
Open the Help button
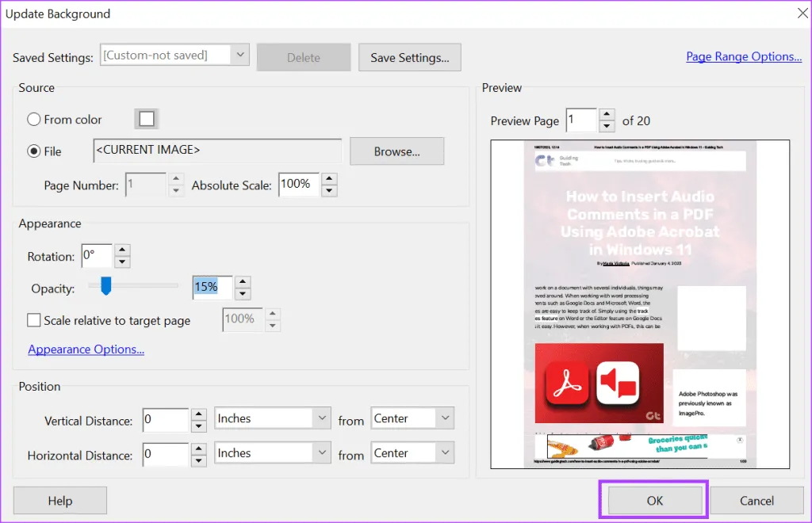click(x=60, y=501)
